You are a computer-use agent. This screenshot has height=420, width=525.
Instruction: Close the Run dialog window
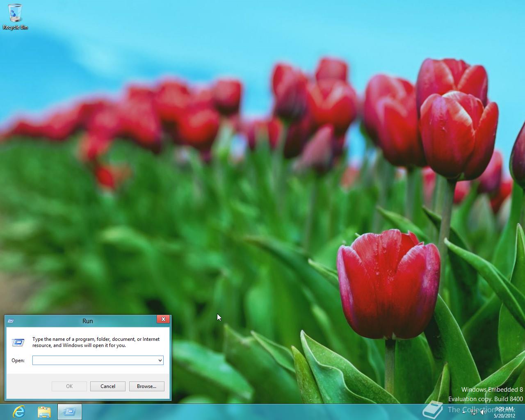(x=163, y=319)
